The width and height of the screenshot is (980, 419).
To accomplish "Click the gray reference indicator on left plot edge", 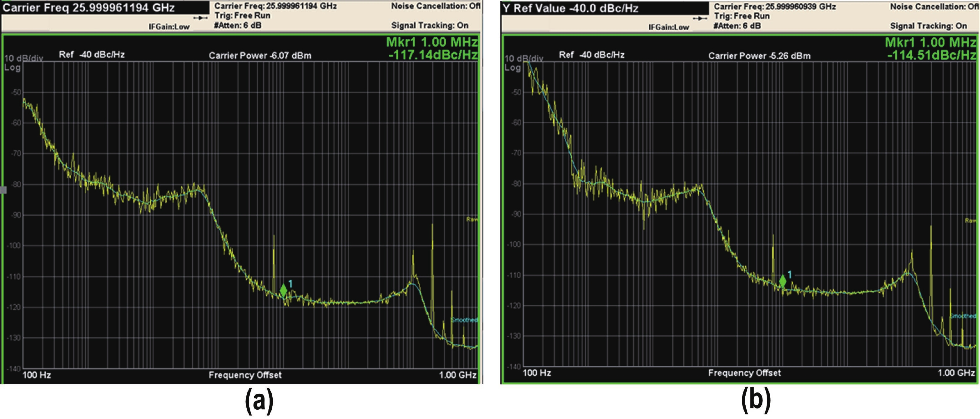I will (4, 190).
